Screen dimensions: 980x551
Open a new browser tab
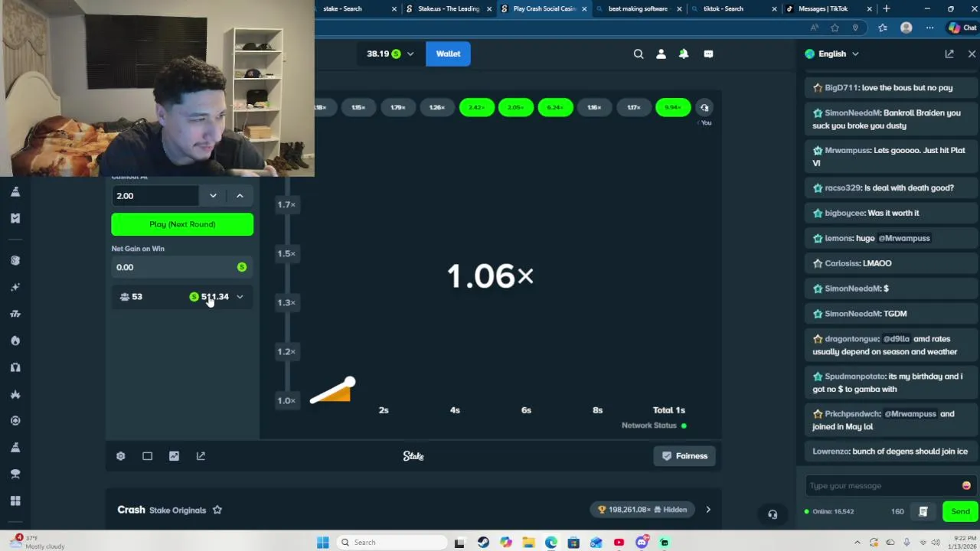[887, 9]
